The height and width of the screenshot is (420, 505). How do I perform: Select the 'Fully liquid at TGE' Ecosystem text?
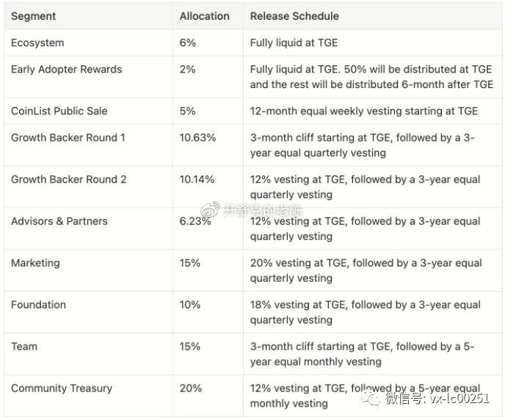pos(294,43)
